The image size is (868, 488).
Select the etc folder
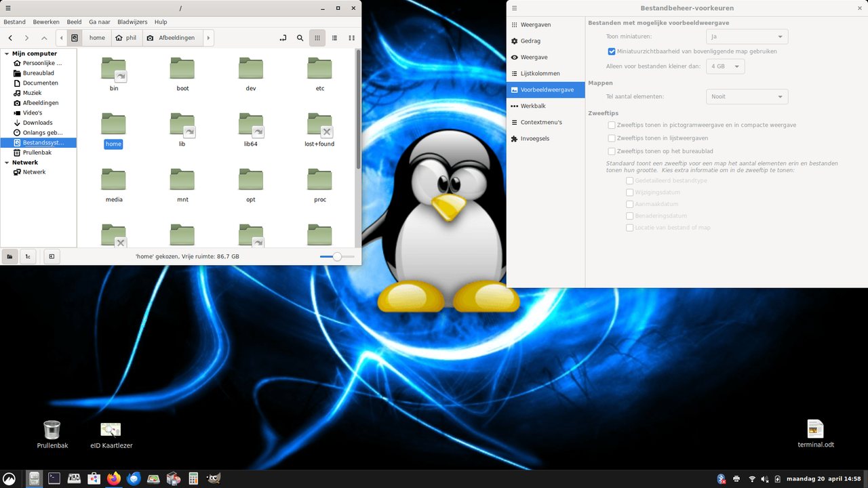point(320,74)
